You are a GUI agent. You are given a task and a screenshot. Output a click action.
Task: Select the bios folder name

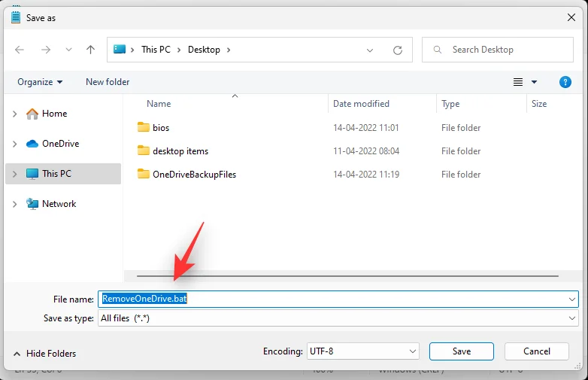tap(161, 127)
